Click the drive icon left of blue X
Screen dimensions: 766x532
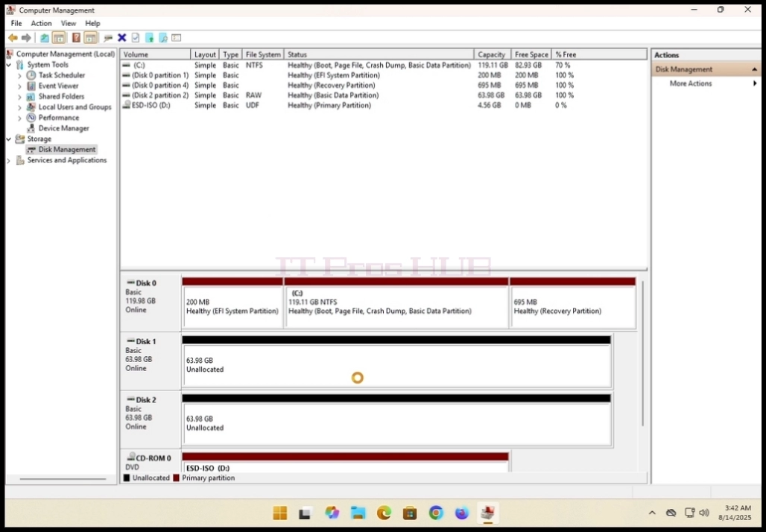click(109, 37)
